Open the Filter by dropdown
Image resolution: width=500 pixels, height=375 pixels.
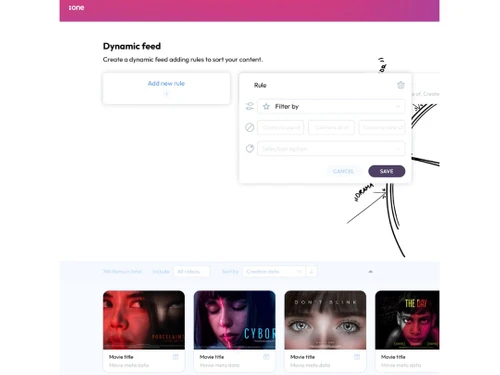(331, 106)
